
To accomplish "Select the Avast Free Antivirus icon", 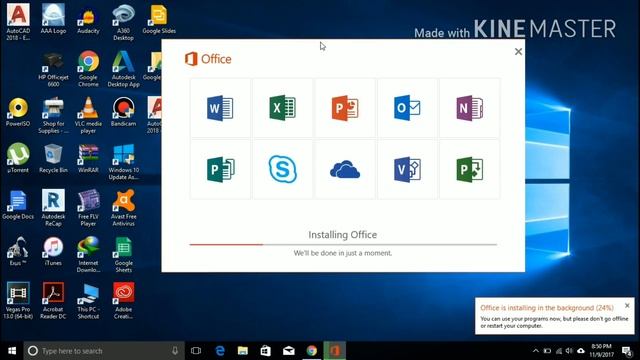I will (123, 207).
